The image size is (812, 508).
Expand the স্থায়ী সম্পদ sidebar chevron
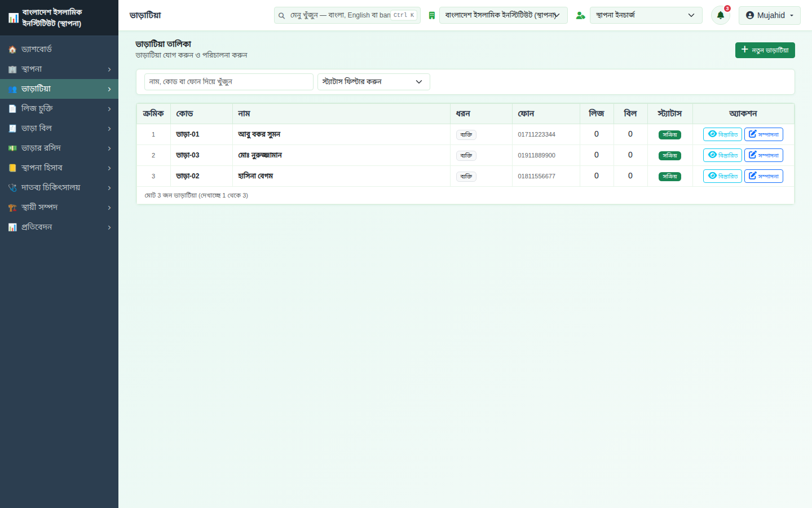[x=109, y=208]
